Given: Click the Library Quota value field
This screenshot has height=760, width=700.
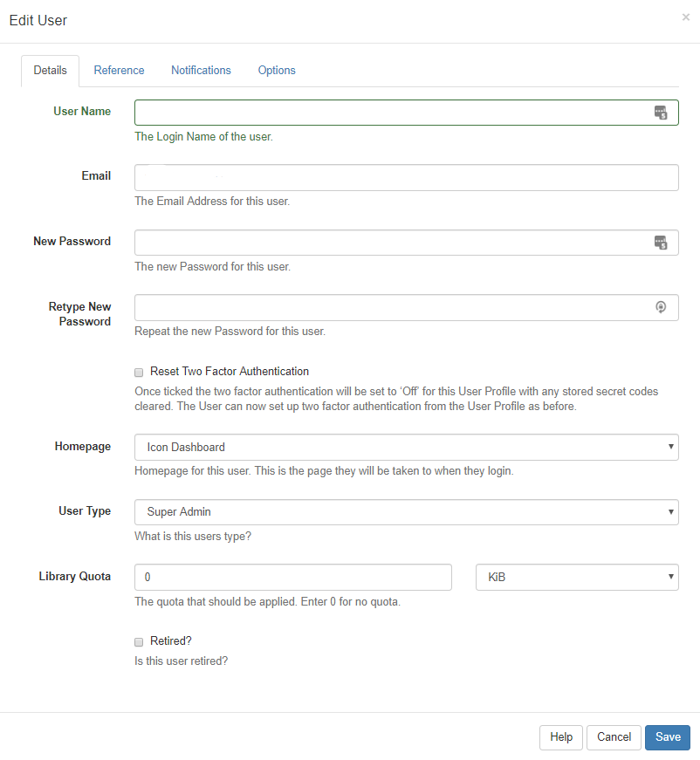Looking at the screenshot, I should (292, 577).
